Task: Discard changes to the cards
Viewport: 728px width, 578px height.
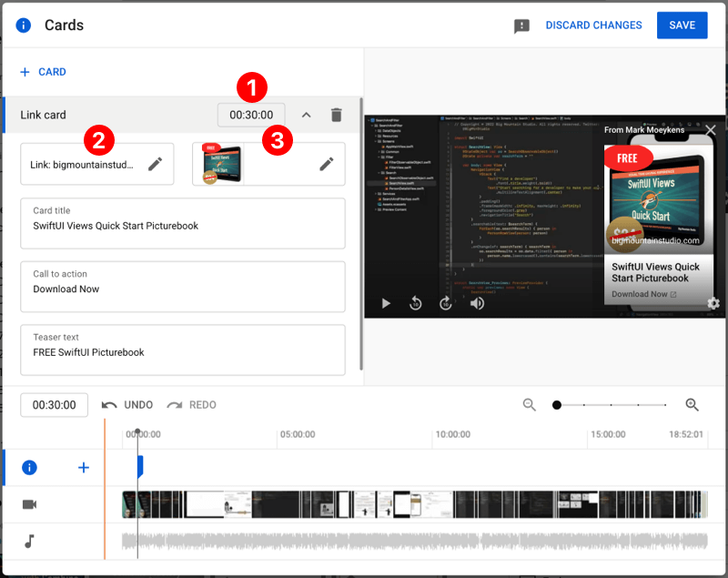Action: (x=593, y=25)
